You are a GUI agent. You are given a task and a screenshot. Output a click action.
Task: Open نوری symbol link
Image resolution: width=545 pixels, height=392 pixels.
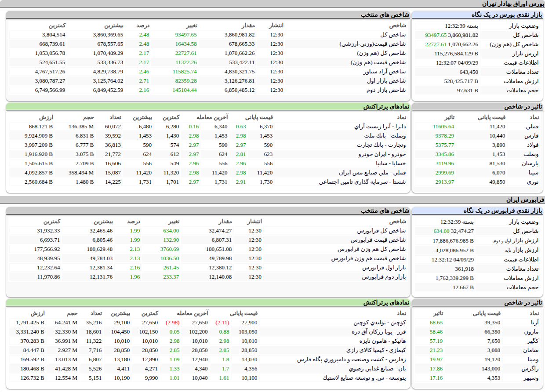[x=533, y=182]
